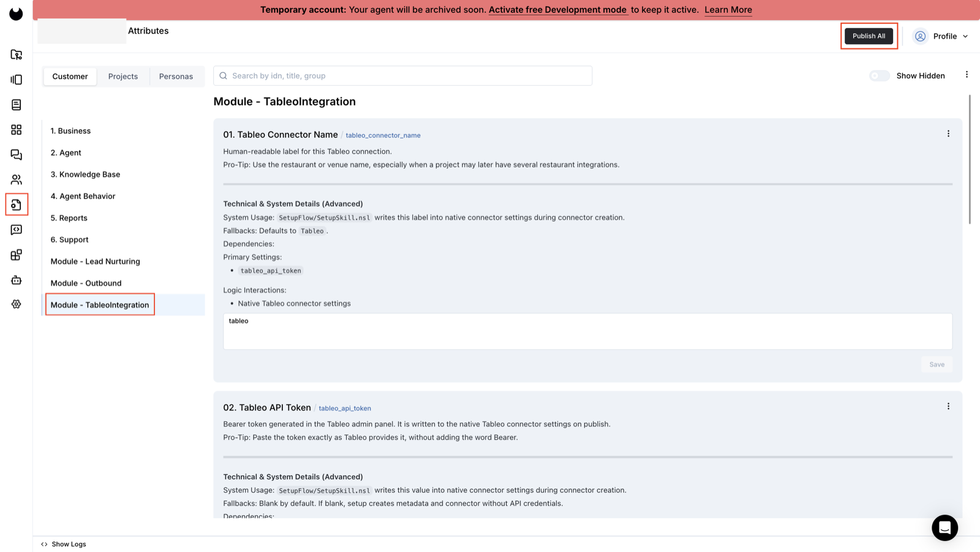
Task: Open the Tableo Connector Name options menu
Action: click(x=948, y=134)
